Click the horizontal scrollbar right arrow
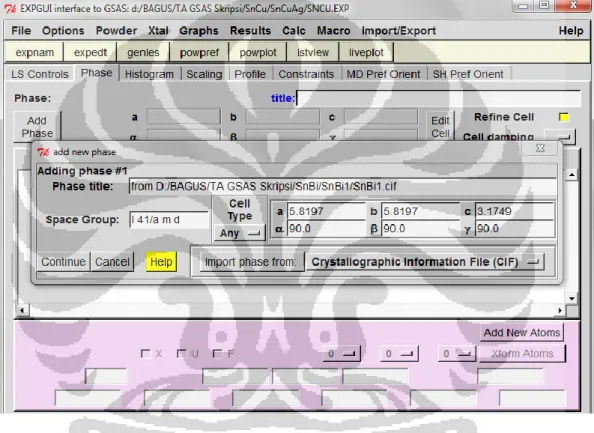 (x=560, y=311)
